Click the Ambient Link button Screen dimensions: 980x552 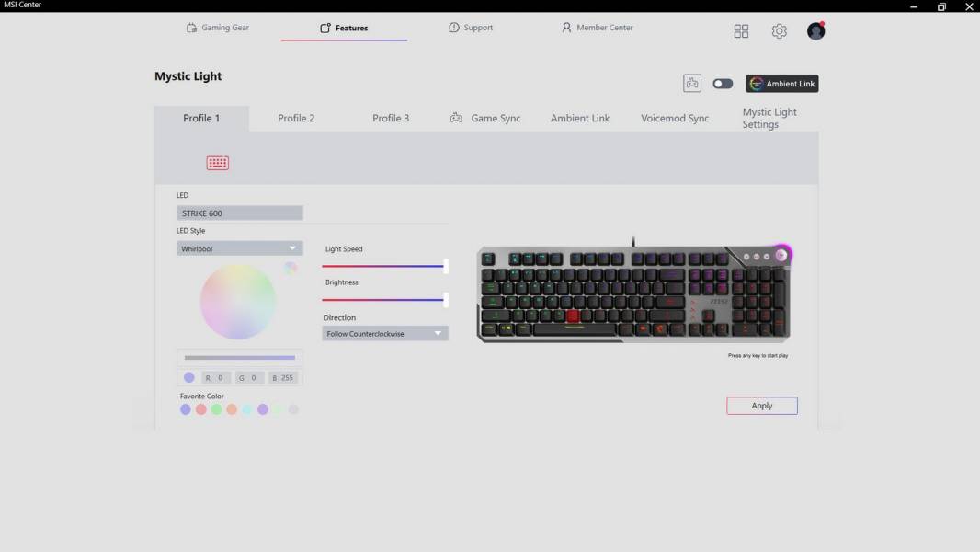click(x=782, y=84)
